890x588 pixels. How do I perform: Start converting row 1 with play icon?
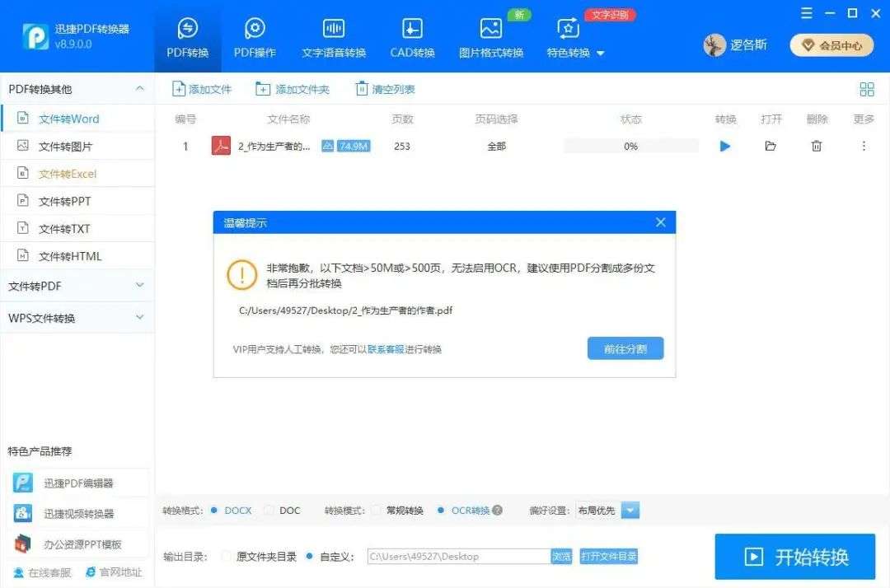click(725, 147)
